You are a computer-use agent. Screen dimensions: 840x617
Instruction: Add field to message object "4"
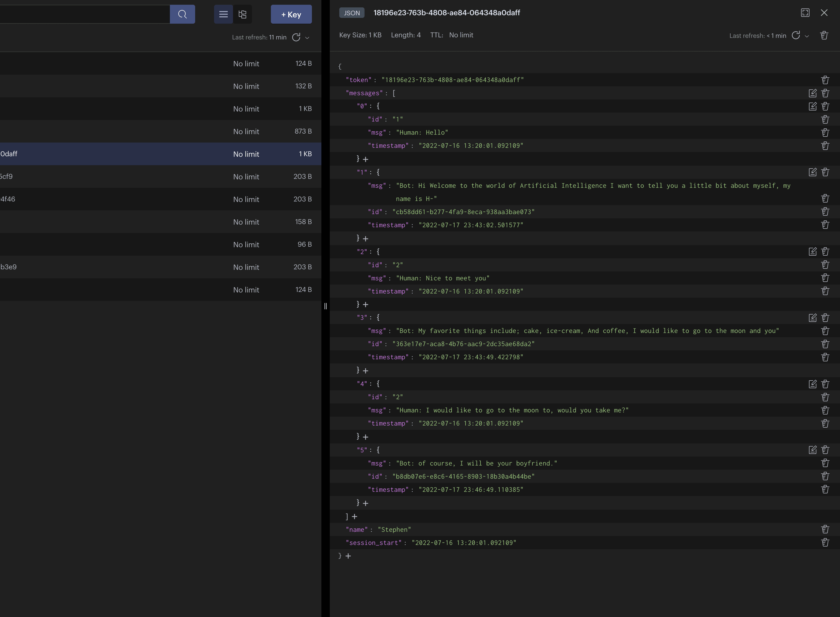pyautogui.click(x=366, y=437)
